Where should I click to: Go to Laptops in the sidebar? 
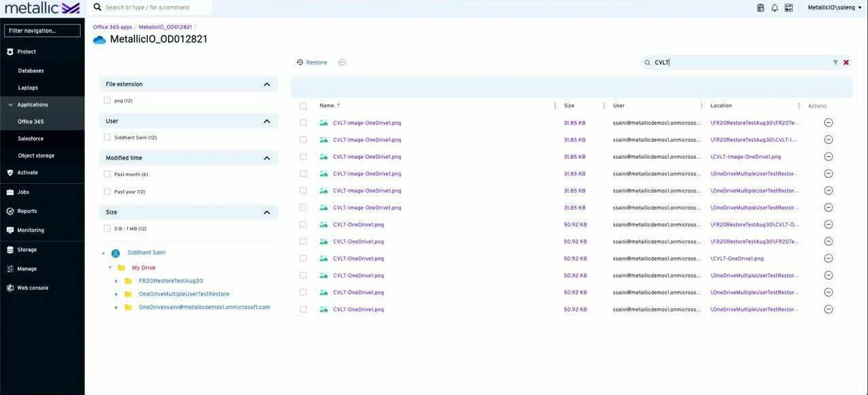coord(28,88)
